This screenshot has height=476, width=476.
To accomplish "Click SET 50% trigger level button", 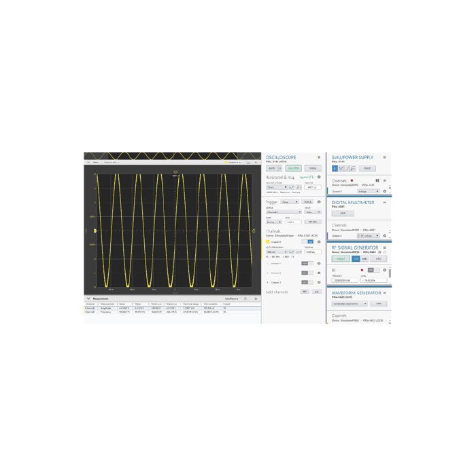I will [313, 222].
